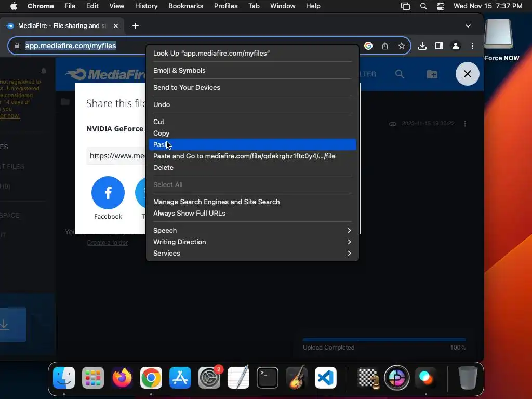Screen dimensions: 532x399
Task: Open Control Center in the menu bar
Action: (x=441, y=6)
